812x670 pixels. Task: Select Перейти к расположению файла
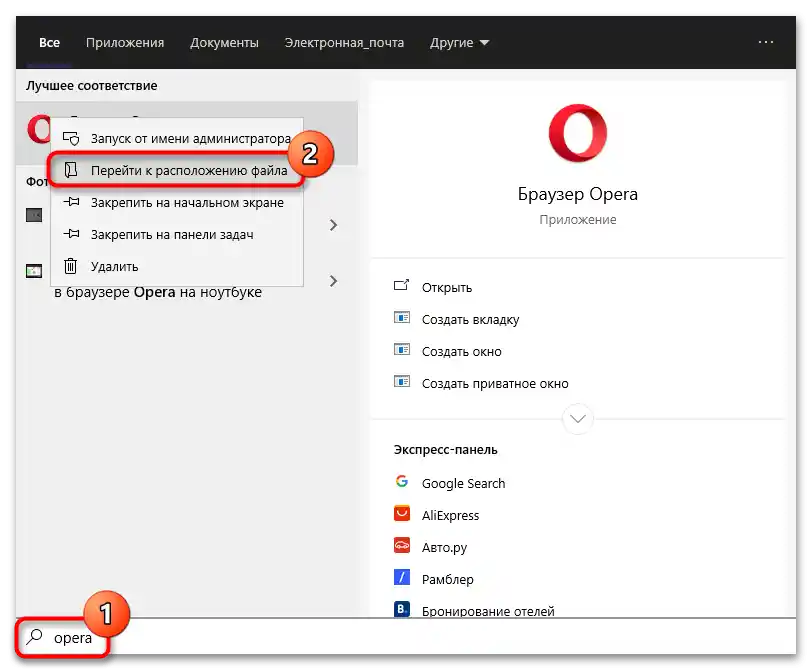click(177, 170)
